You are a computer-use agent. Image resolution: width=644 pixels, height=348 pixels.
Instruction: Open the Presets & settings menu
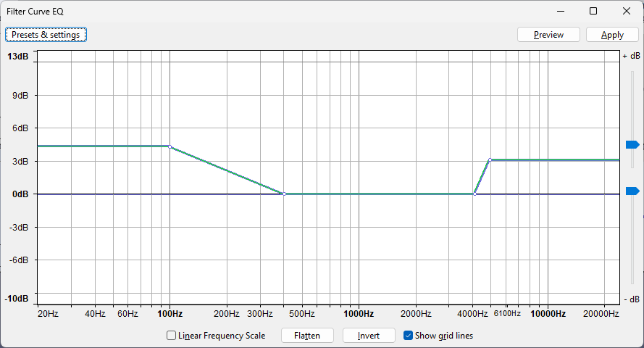point(46,35)
